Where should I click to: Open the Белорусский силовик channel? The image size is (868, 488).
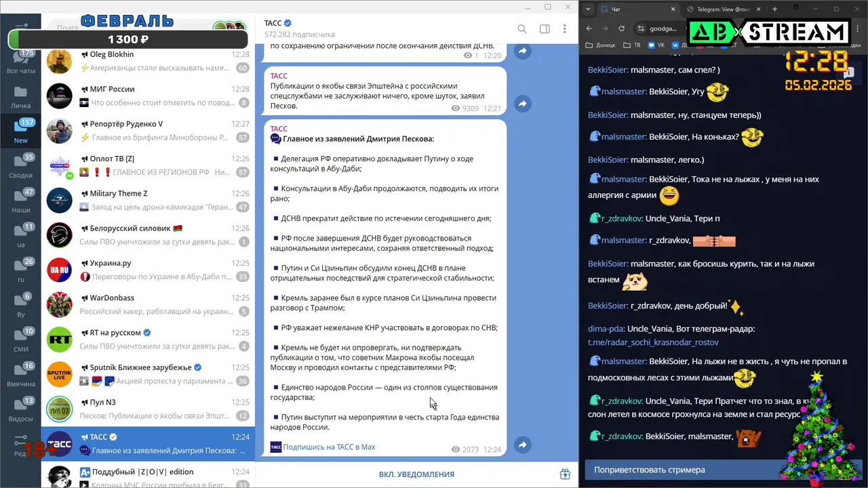(148, 235)
